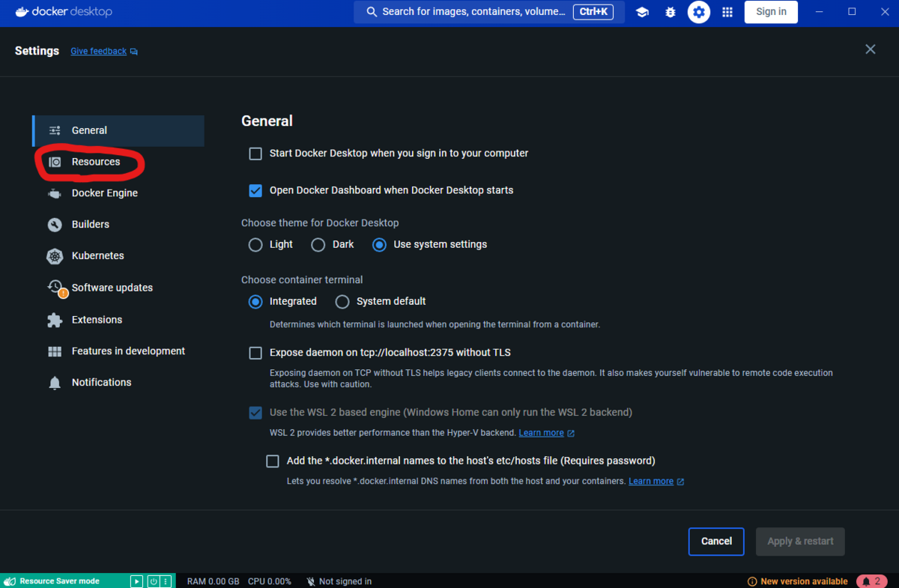
Task: Open the Software updates settings tab
Action: point(118,288)
